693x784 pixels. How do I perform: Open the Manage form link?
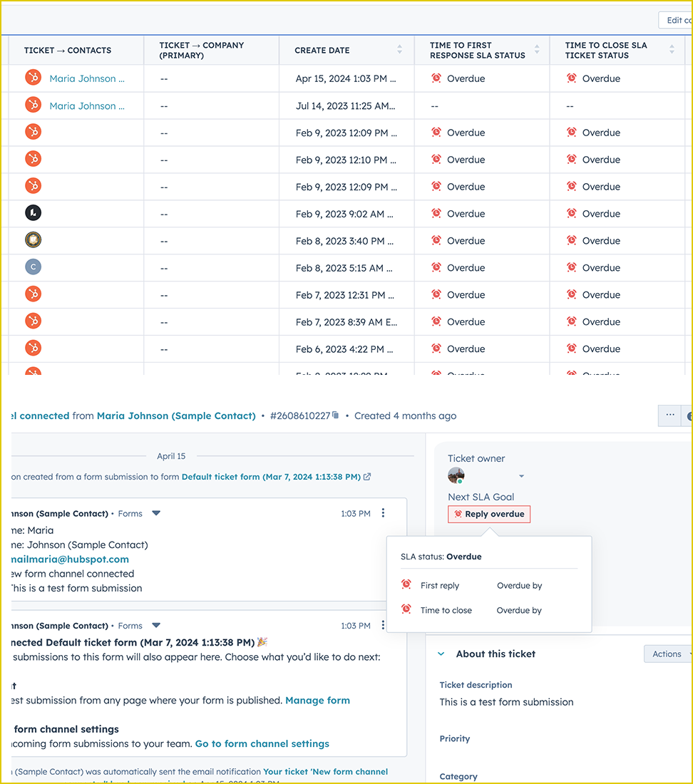(x=317, y=701)
